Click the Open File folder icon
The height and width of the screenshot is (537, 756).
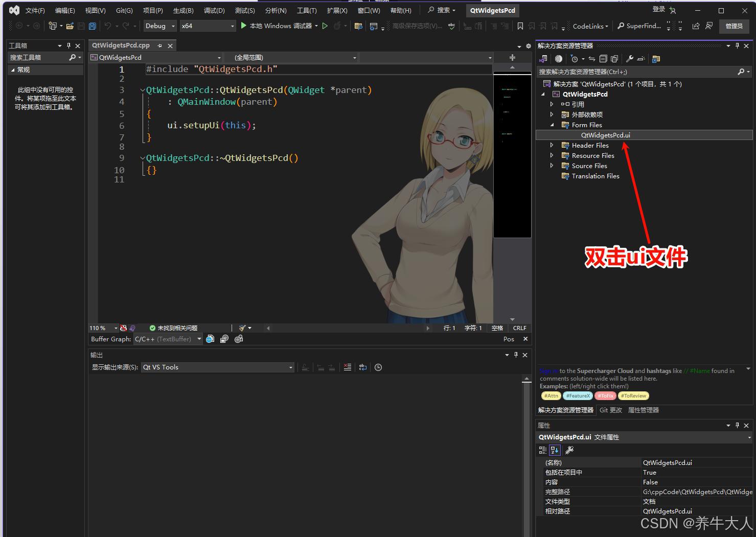click(70, 26)
